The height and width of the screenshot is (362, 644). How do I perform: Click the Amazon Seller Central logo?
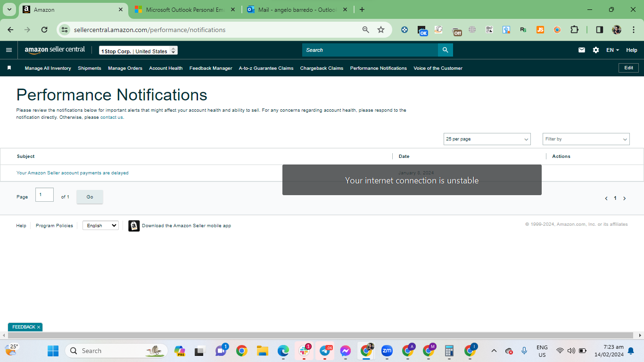[55, 50]
